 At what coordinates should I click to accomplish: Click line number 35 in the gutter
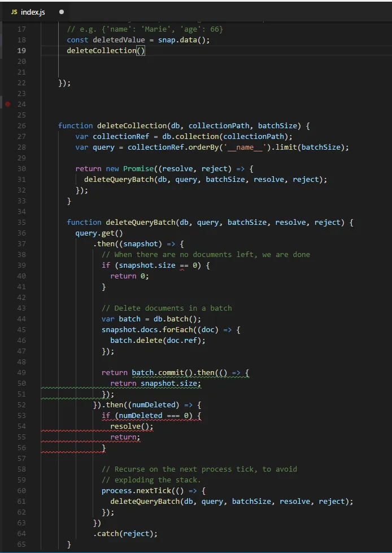click(x=21, y=222)
